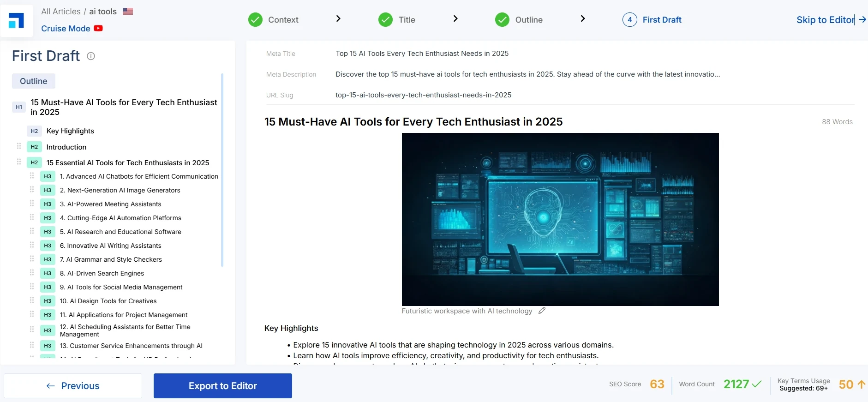This screenshot has height=402, width=868.
Task: Click the 'Futuristic workspace with AI technology' caption
Action: 467,311
